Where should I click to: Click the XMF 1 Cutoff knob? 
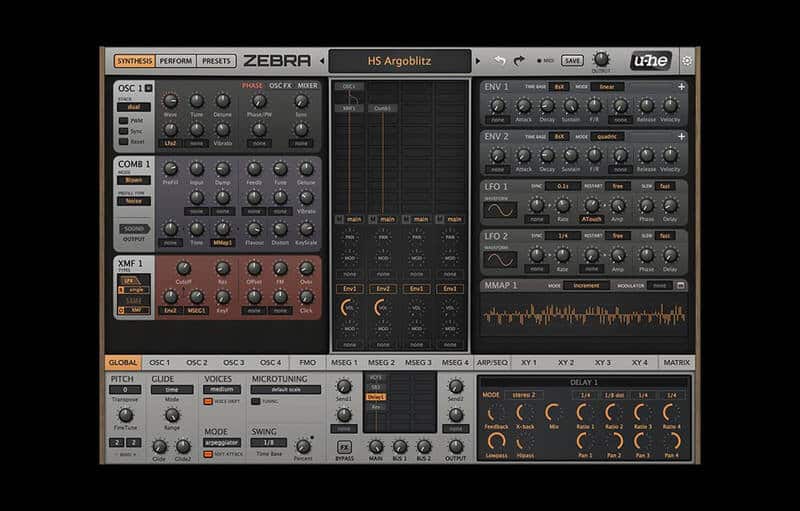click(184, 268)
